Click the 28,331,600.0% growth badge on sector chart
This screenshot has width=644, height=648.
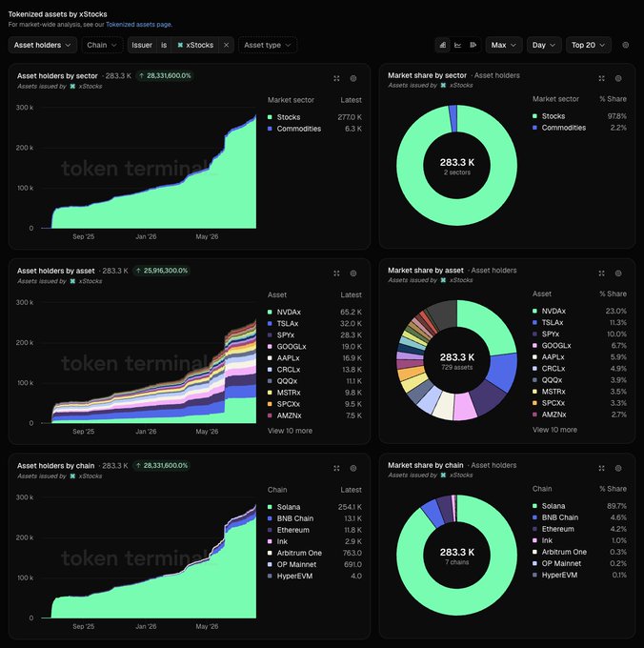tap(165, 75)
